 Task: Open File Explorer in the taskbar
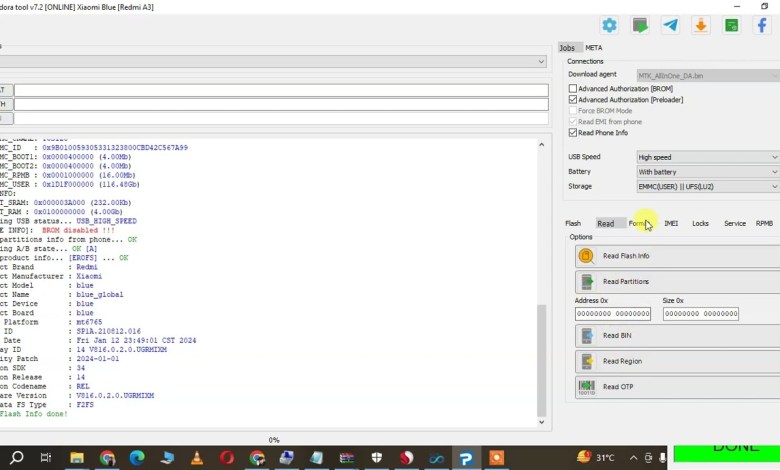click(x=77, y=458)
